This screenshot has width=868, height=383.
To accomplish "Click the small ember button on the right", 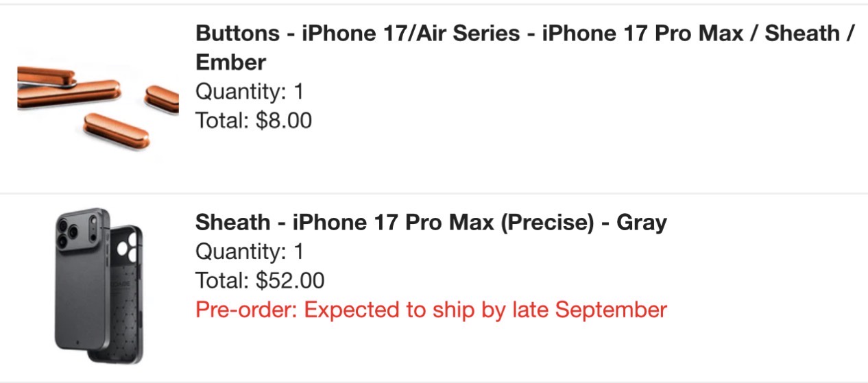I will pos(163,98).
